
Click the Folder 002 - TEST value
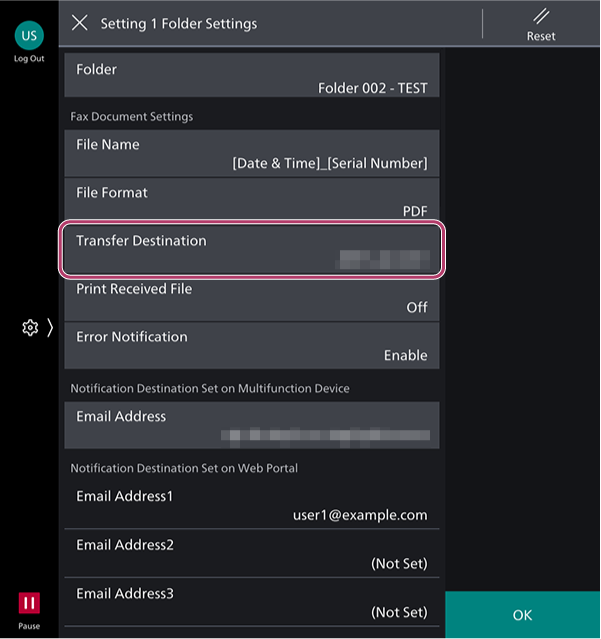[372, 88]
